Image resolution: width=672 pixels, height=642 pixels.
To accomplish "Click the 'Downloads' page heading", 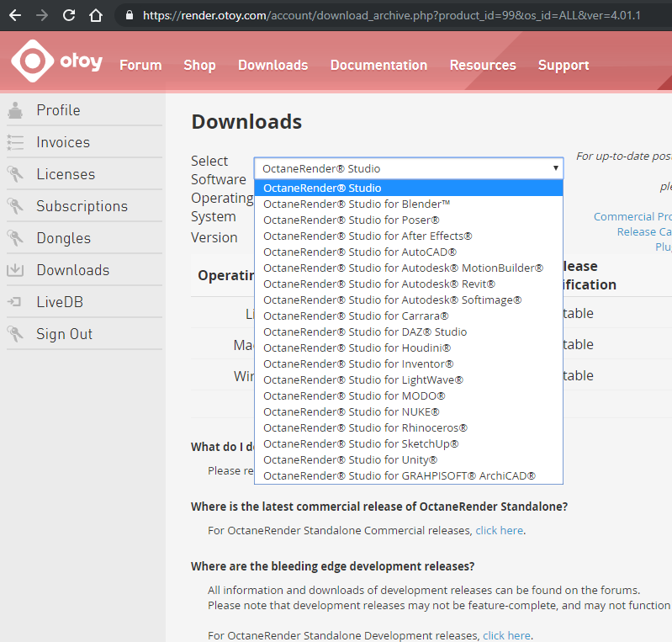I will pos(246,122).
